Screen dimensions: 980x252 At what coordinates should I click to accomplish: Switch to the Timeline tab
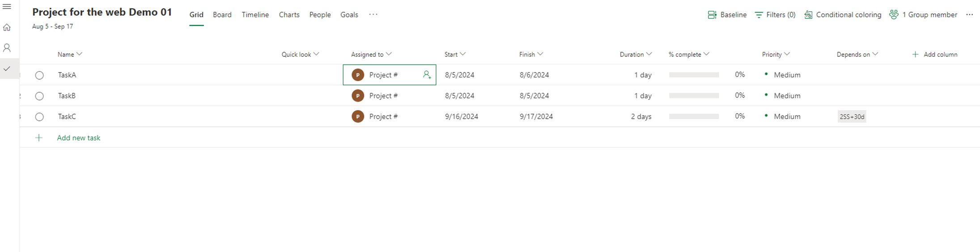(255, 15)
